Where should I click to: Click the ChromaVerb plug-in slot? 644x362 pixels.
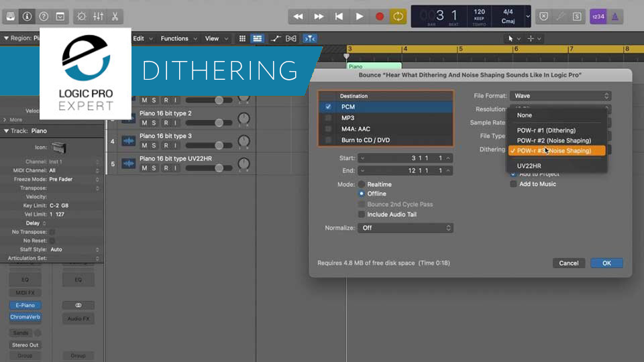[x=25, y=317]
